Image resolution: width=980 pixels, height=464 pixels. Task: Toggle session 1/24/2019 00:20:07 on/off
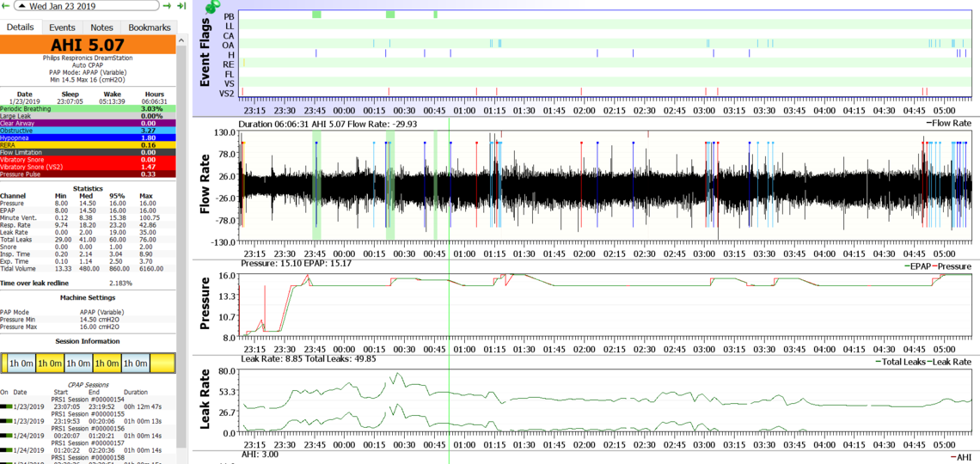tap(5, 436)
